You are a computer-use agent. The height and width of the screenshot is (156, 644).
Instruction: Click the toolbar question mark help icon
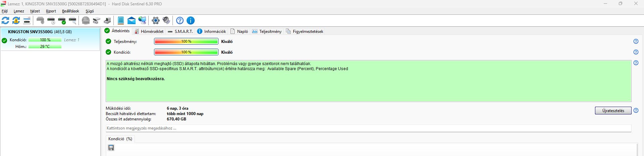180,20
